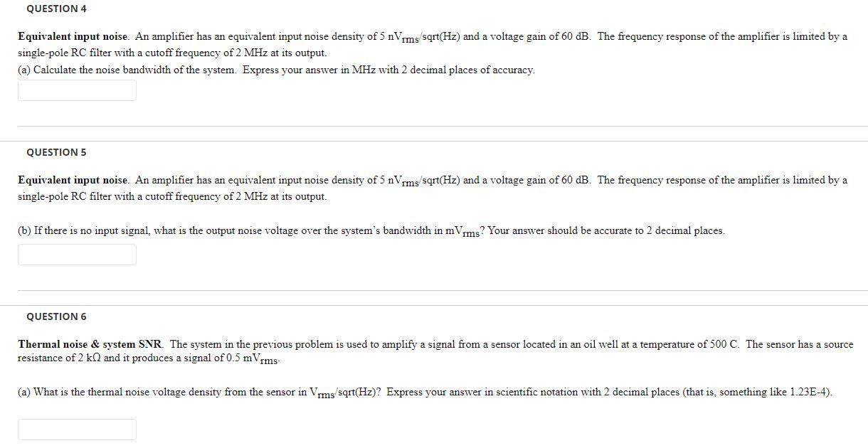
Task: Click the answer box for Question 5 part (b)
Action: coord(77,254)
